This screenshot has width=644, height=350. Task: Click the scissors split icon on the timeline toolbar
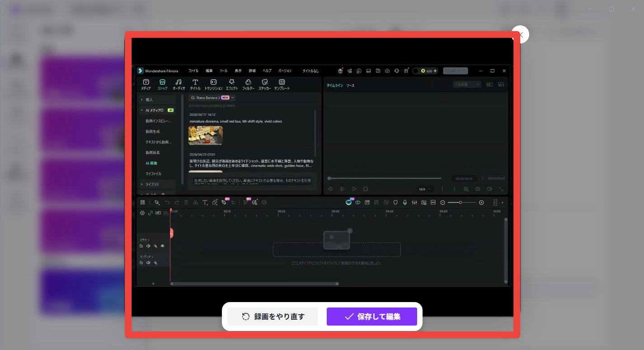coord(195,203)
